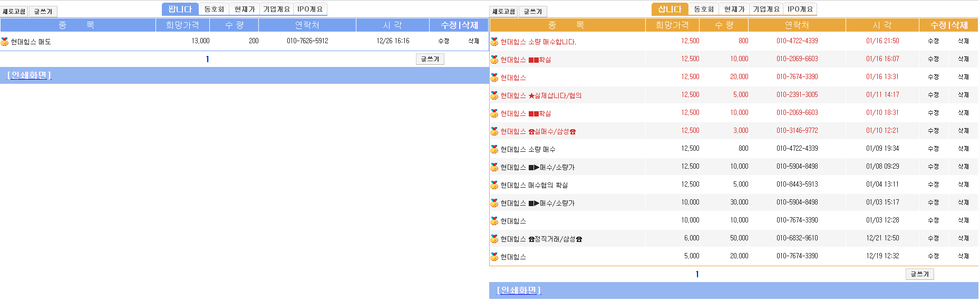
Task: Open 현대힘스 소량 매수 listing from 01/09
Action: pos(528,149)
